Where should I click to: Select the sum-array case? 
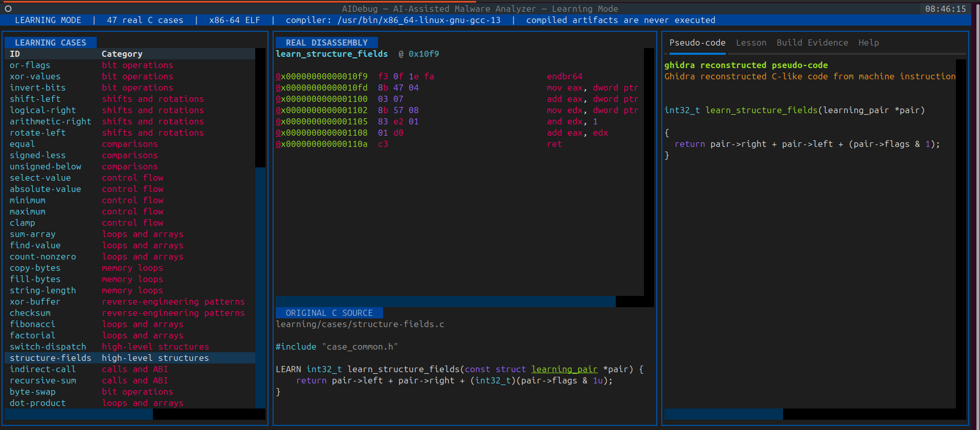pyautogui.click(x=130, y=234)
